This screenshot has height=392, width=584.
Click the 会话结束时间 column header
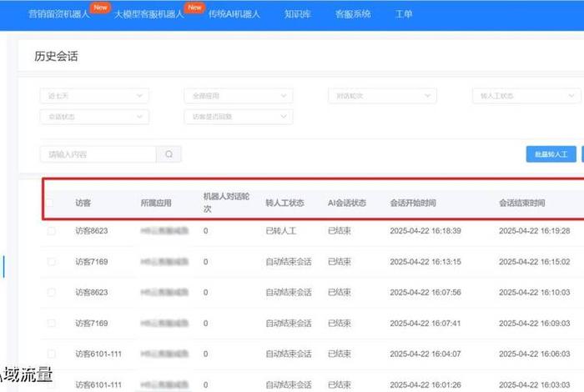click(x=521, y=203)
